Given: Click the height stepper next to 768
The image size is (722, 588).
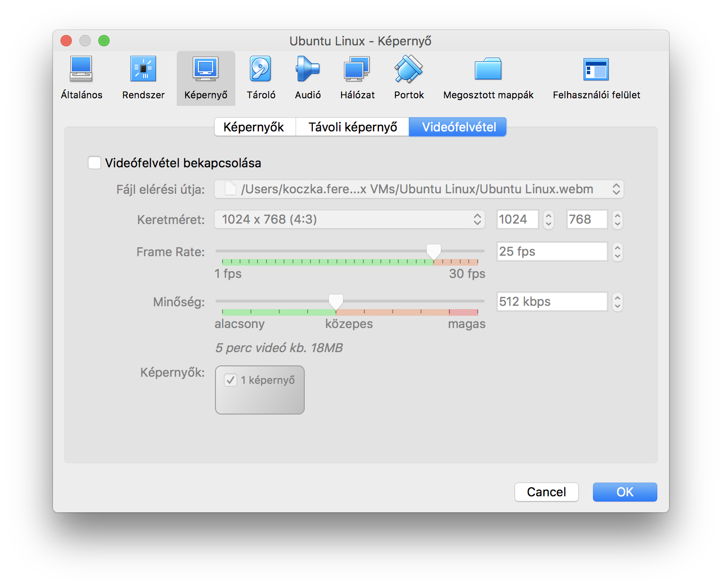Looking at the screenshot, I should pos(618,219).
